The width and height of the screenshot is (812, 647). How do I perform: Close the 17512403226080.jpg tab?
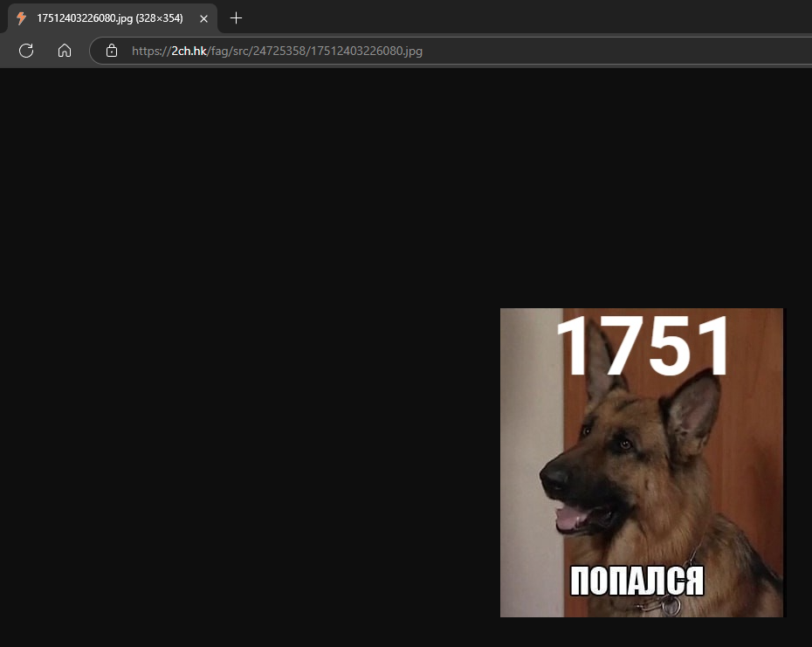(204, 18)
